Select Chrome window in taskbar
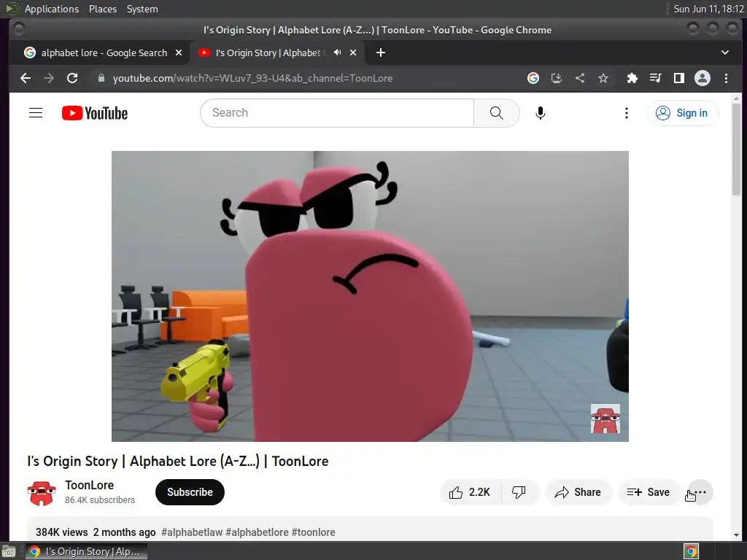This screenshot has height=560, width=747. tap(86, 552)
